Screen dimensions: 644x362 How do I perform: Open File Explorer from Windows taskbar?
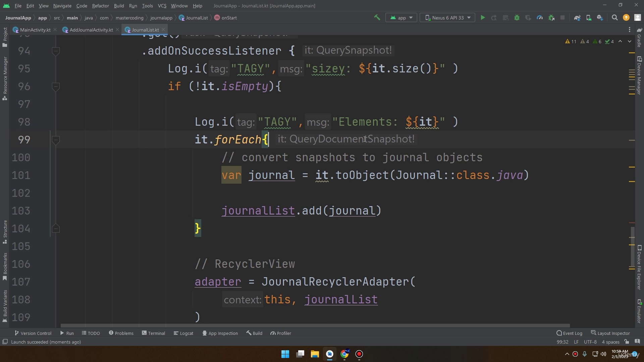click(x=315, y=354)
